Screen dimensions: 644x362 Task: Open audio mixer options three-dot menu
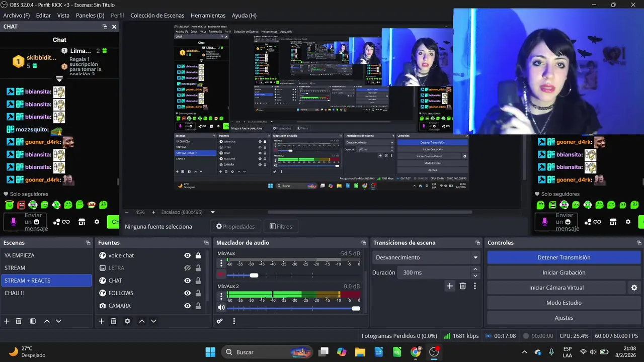click(234, 321)
